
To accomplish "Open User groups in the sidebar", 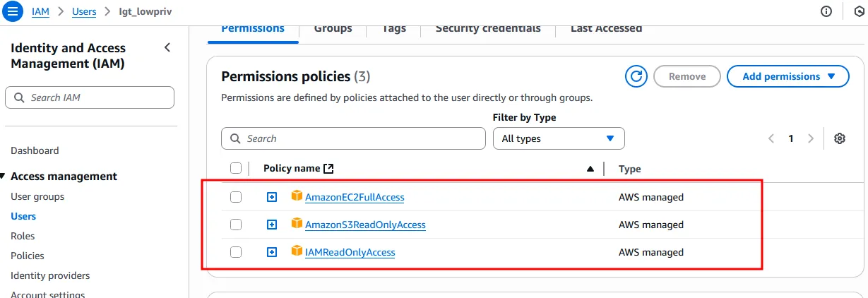I will [37, 196].
